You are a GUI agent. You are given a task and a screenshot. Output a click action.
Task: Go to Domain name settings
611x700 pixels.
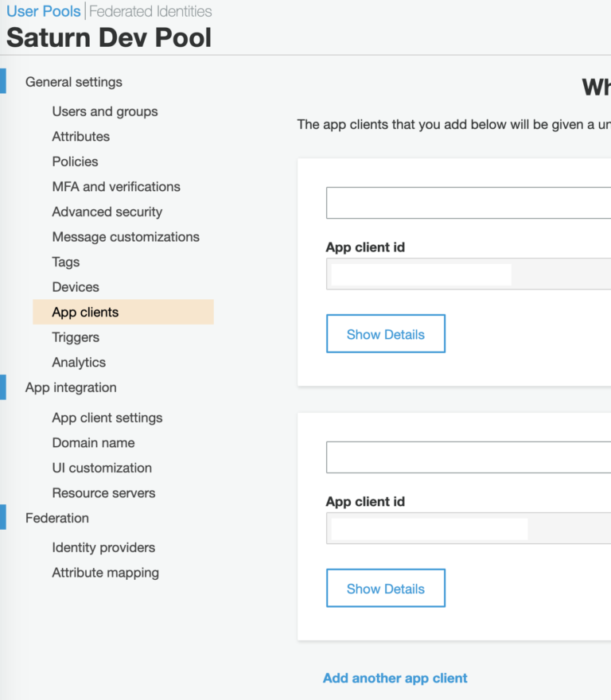(93, 443)
